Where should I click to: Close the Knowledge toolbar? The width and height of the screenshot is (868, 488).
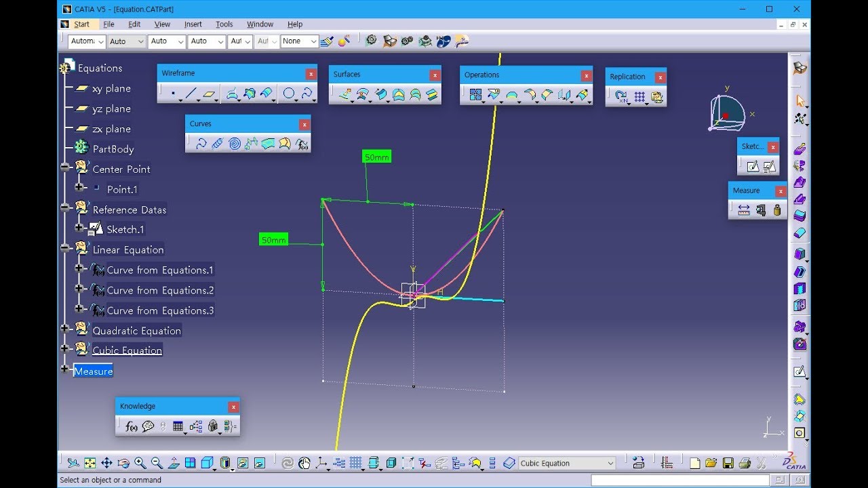click(x=233, y=407)
